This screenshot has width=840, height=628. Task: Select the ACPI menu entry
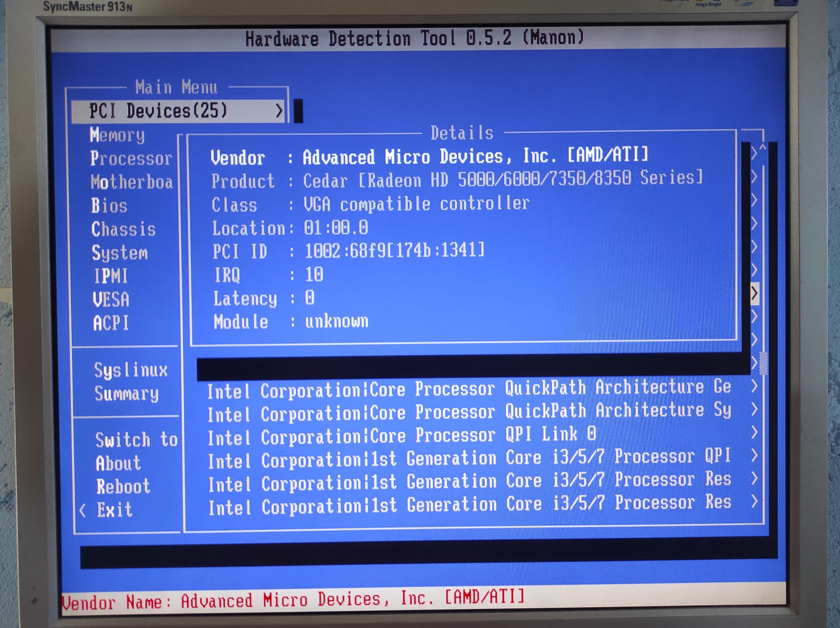[111, 323]
